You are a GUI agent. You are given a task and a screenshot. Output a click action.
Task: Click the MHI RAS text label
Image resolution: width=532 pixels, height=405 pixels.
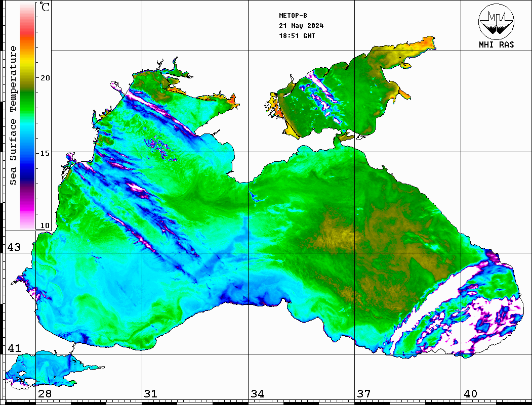496,44
